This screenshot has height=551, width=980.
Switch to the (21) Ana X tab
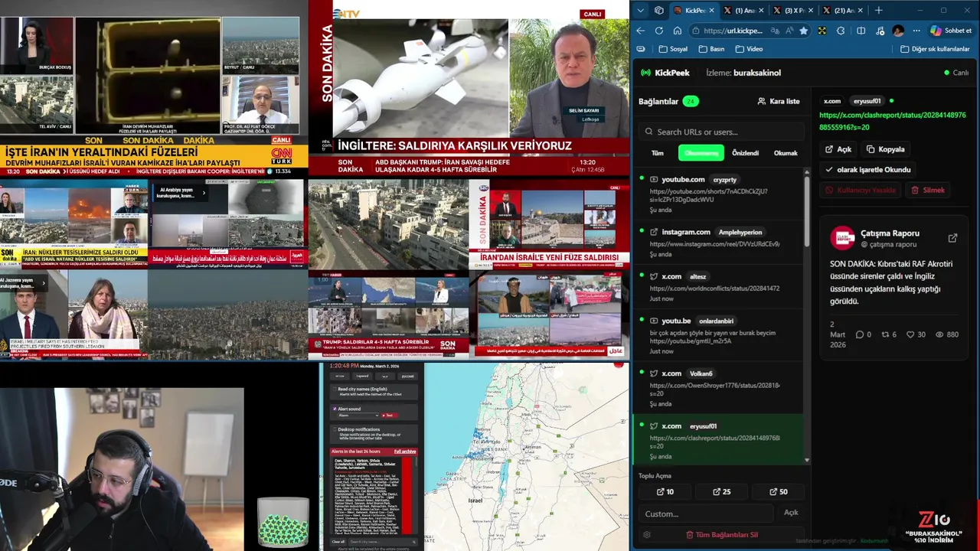(843, 11)
